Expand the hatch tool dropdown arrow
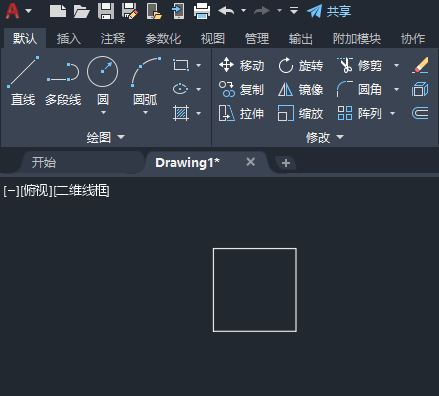Image resolution: width=439 pixels, height=396 pixels. (199, 113)
